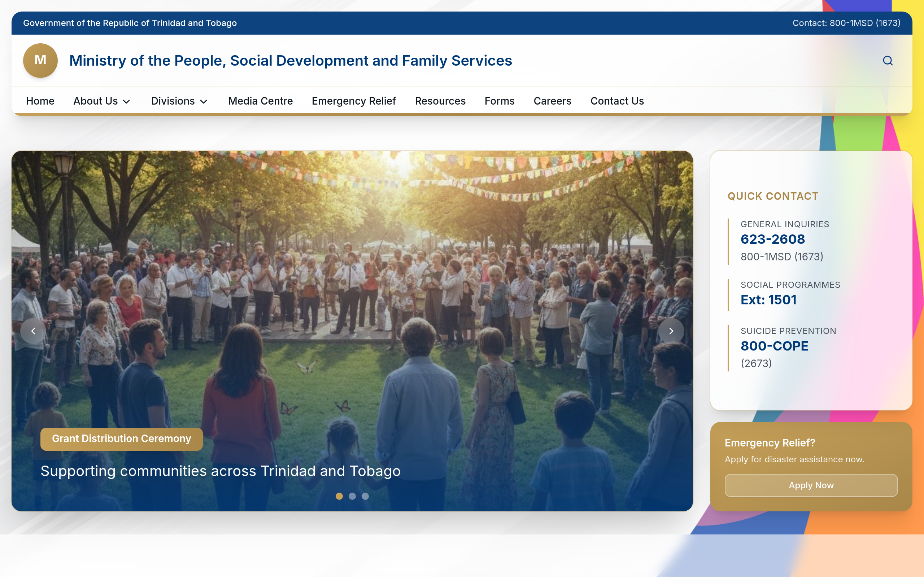Navigate to Emergency Relief

pyautogui.click(x=353, y=101)
